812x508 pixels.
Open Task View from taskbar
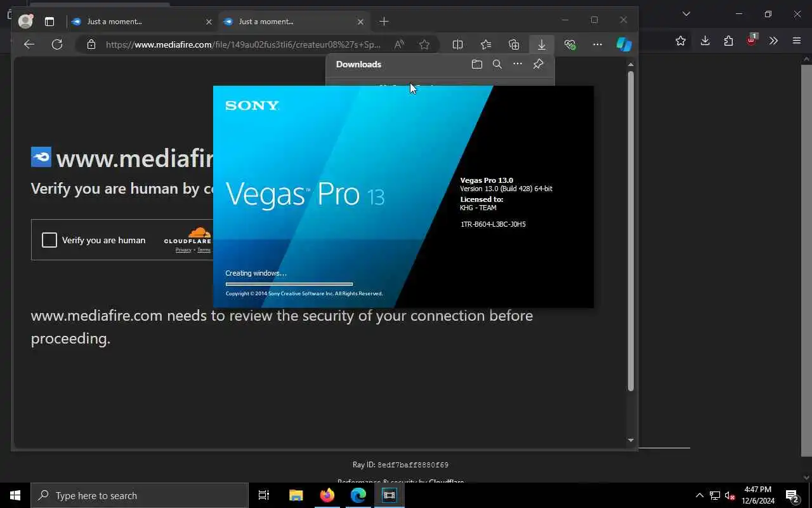point(264,495)
